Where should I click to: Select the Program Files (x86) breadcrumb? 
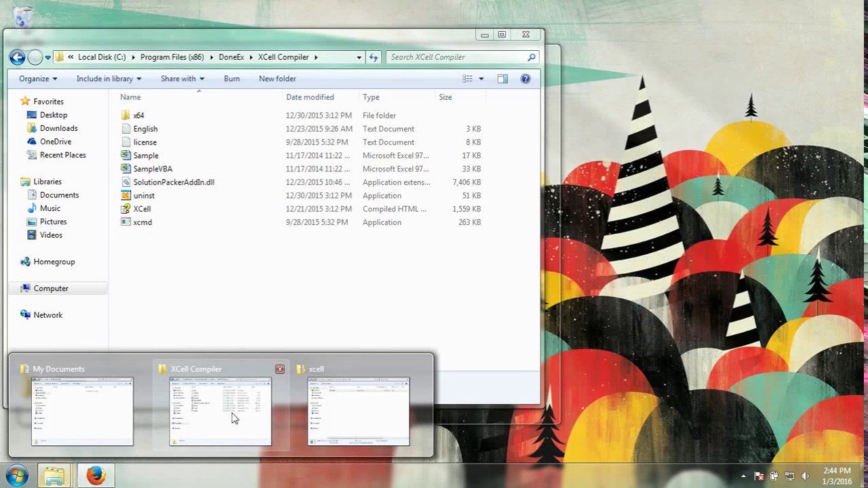tap(172, 58)
